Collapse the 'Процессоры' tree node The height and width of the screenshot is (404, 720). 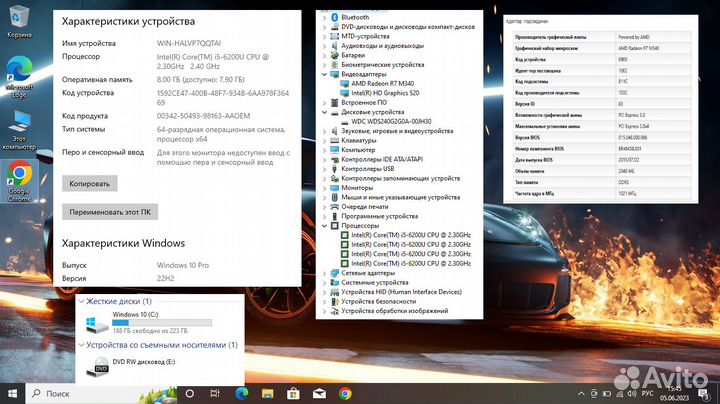point(324,226)
